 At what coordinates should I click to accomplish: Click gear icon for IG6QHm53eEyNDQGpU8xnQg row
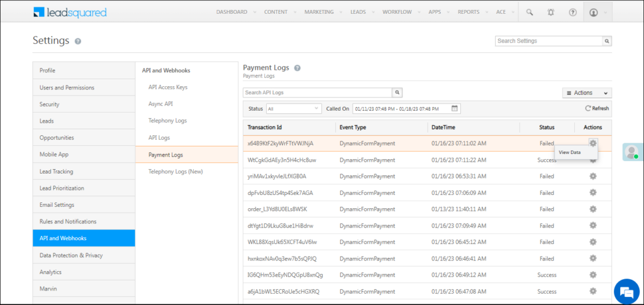click(592, 275)
